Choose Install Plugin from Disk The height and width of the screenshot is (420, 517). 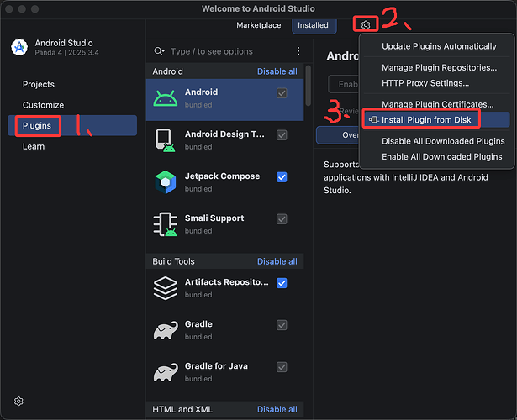436,119
